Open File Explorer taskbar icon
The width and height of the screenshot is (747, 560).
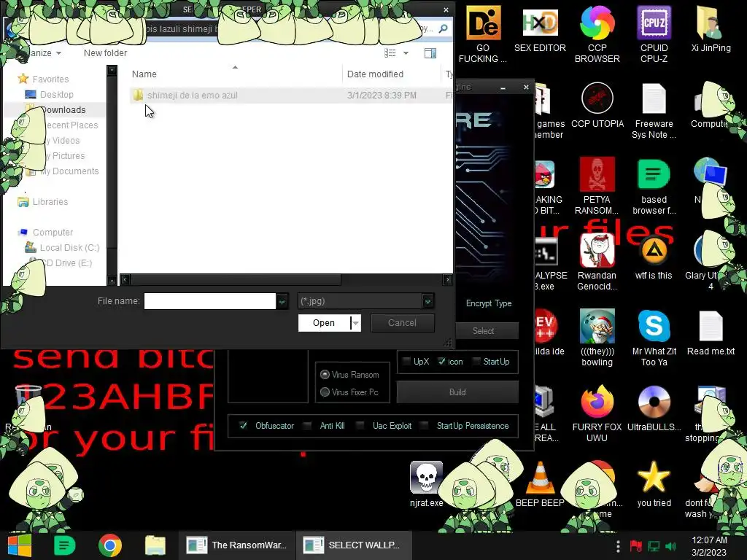(x=155, y=545)
